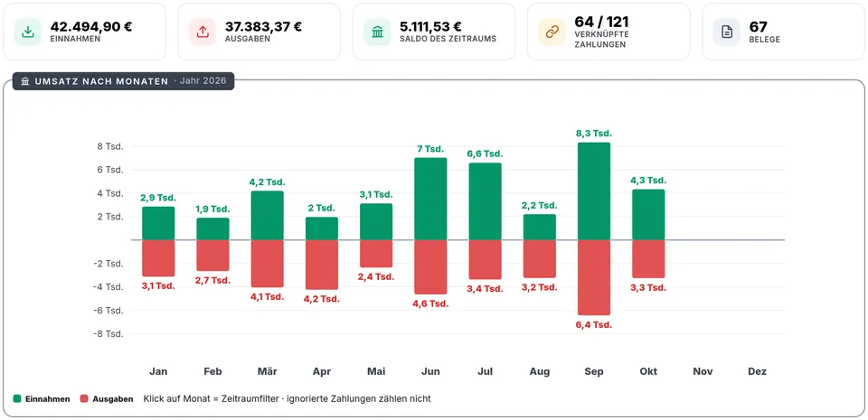Filter by clicking the Dez month label
The image size is (868, 420).
758,371
